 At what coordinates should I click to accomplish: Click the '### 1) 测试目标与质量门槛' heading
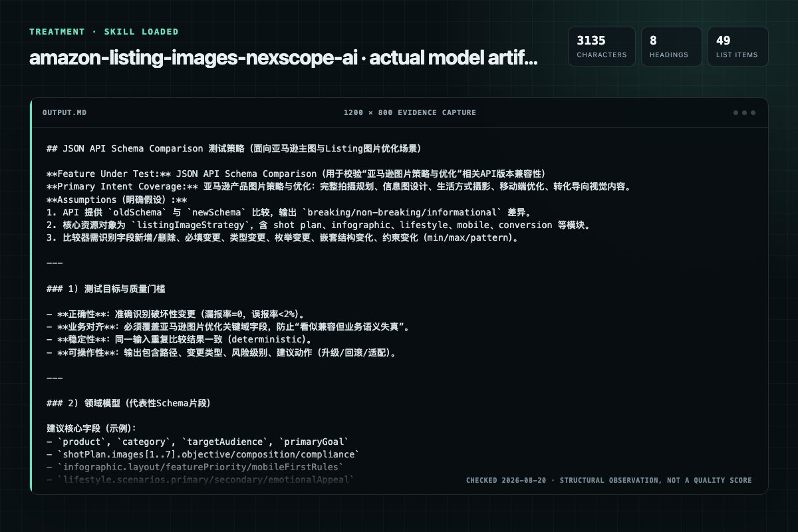click(106, 289)
